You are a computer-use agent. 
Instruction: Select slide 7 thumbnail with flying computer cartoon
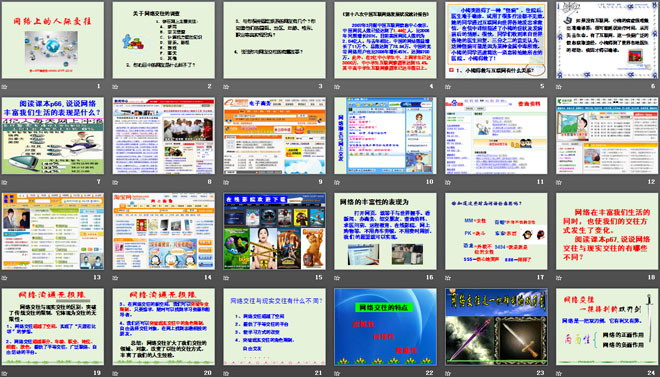tap(53, 135)
